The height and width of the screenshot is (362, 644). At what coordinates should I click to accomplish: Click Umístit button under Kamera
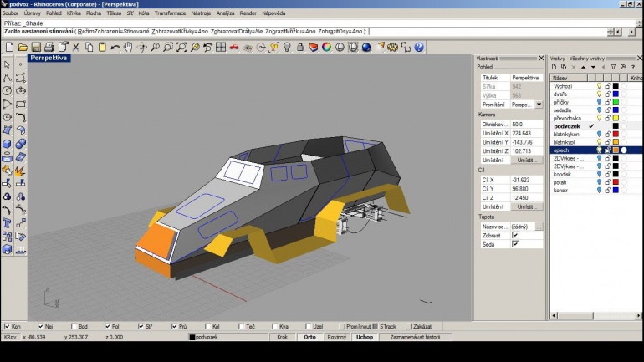click(527, 160)
